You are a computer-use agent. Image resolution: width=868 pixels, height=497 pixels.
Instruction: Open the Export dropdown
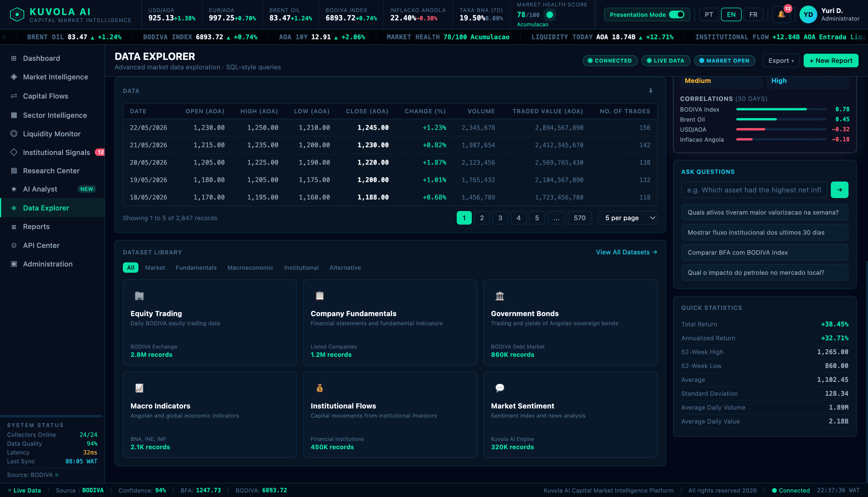[781, 61]
